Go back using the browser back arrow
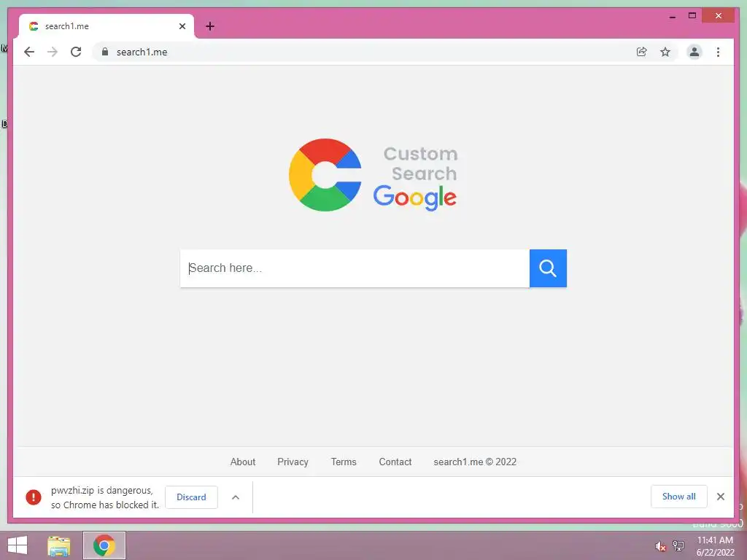The image size is (747, 560). 29,52
